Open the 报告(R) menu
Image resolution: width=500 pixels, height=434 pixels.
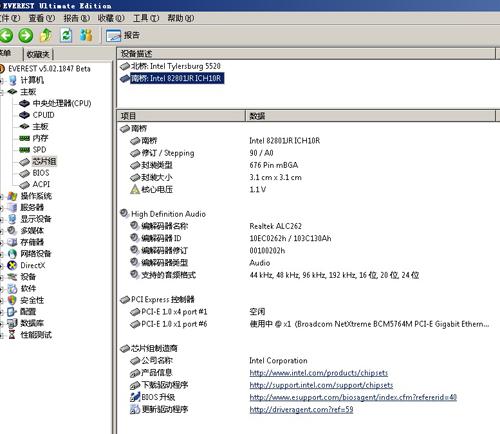tap(77, 18)
